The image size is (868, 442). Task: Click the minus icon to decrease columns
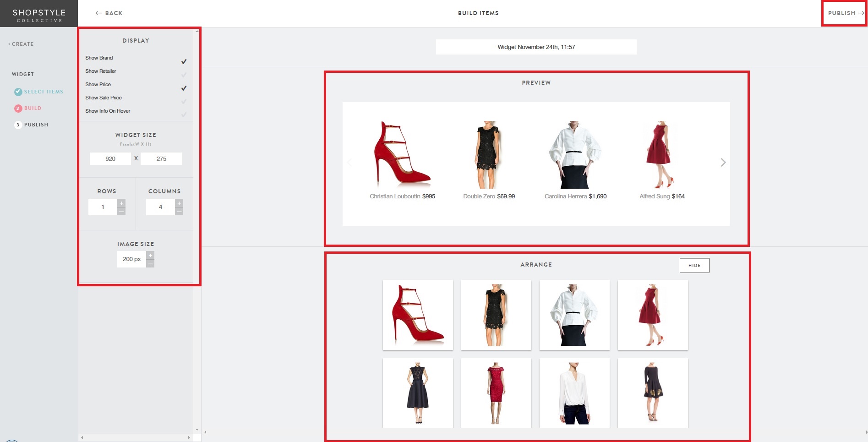(179, 211)
